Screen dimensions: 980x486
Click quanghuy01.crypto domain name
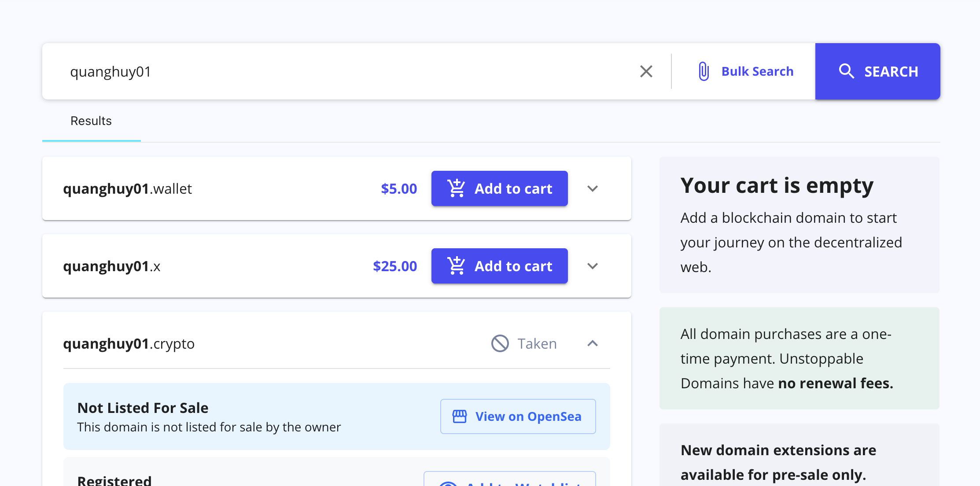coord(129,343)
